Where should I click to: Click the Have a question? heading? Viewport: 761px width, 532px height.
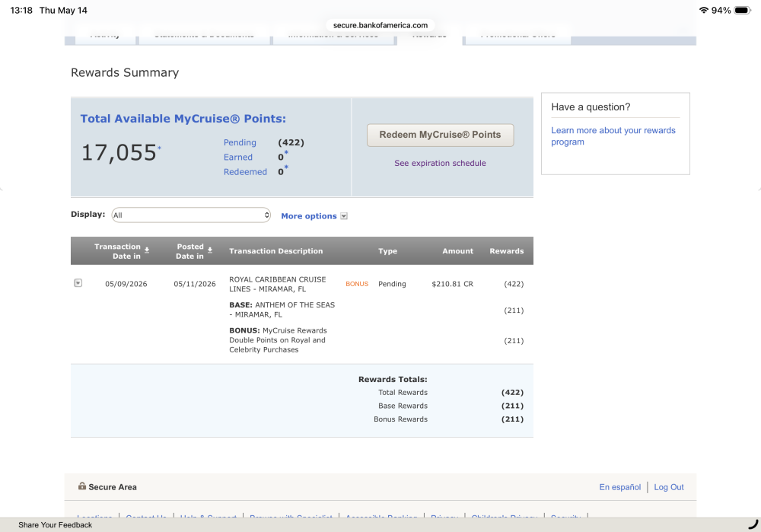(591, 107)
